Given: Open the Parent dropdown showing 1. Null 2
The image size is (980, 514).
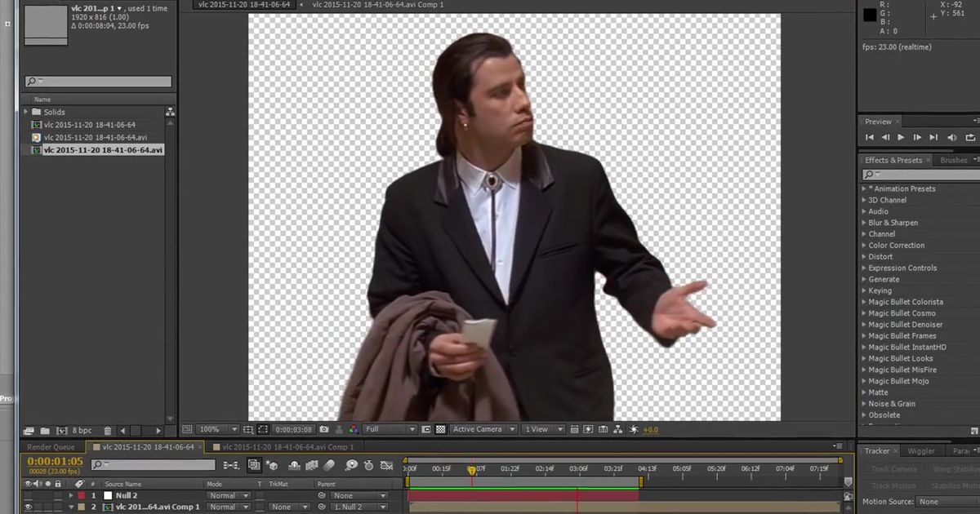Looking at the screenshot, I should [x=358, y=507].
